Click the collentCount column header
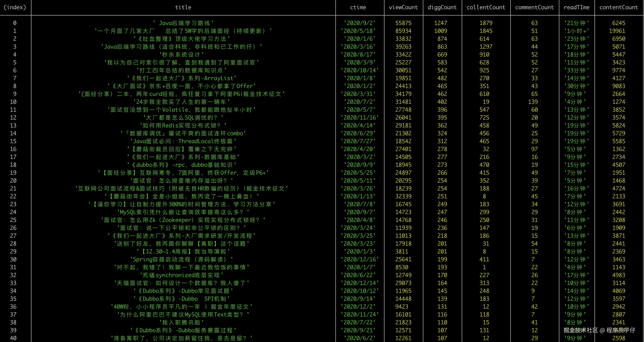This screenshot has width=644, height=342. point(486,7)
